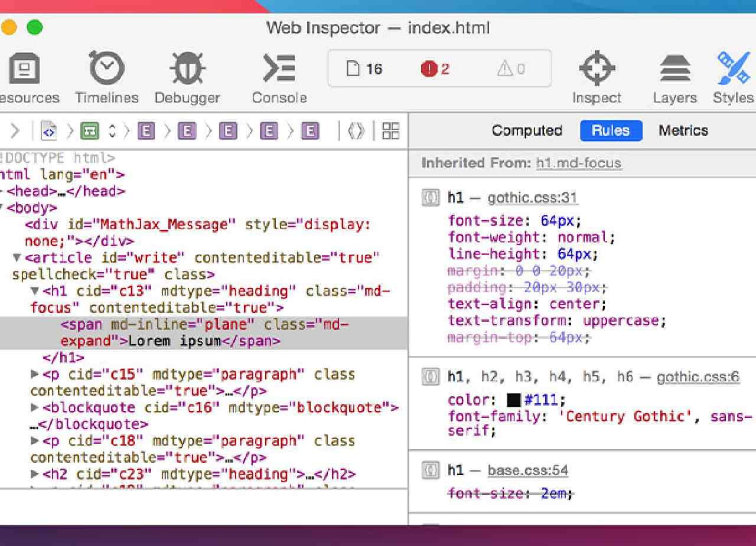
Task: Open the gothic.css:6 source link
Action: click(698, 377)
